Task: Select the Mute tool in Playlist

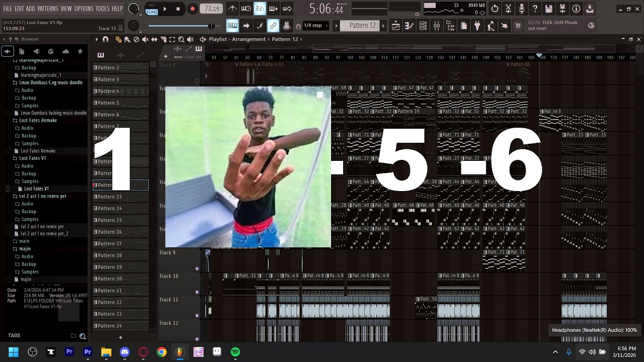Action: click(145, 39)
